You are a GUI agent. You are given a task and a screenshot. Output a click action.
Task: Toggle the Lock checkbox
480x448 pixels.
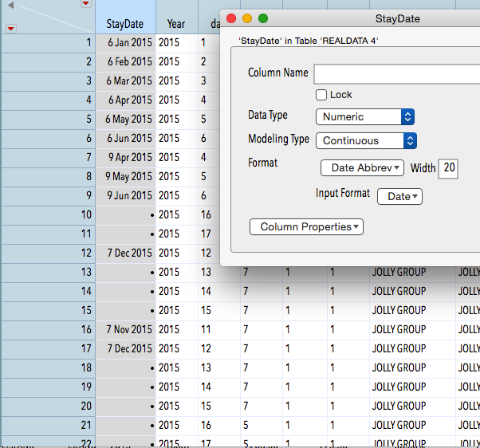pos(321,95)
